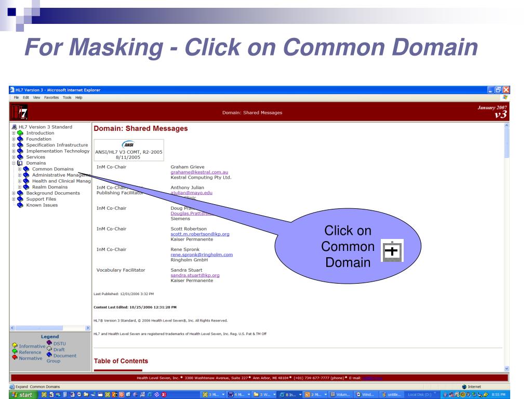Expand the Specification Infrastructure node
Screen dimensions: 532x399
14,145
